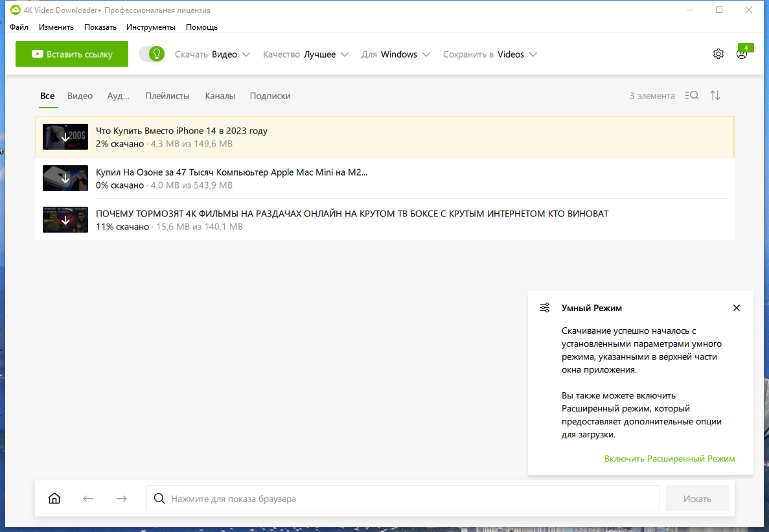Switch to the Ауд... tab
The width and height of the screenshot is (769, 532).
click(118, 96)
